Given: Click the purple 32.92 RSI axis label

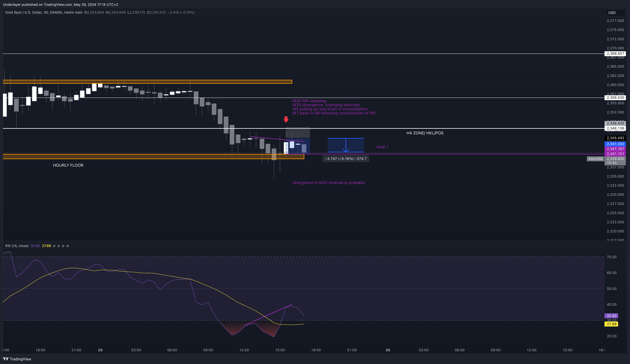Looking at the screenshot, I should 611,316.
